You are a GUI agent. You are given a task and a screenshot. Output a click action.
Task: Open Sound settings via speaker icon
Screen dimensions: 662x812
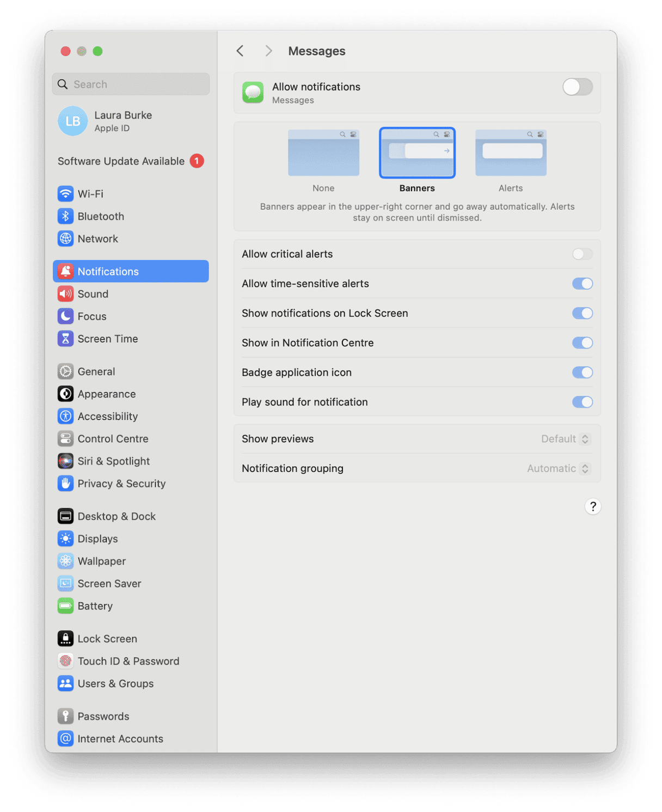pos(65,294)
